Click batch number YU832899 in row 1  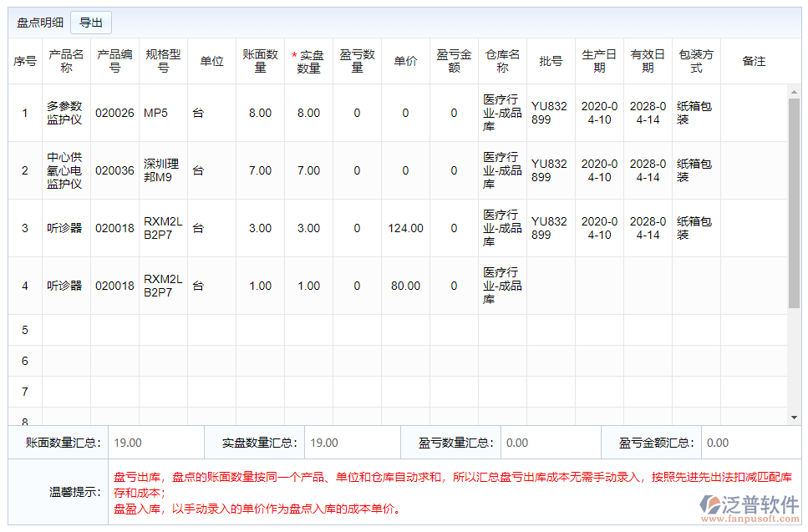(x=550, y=112)
